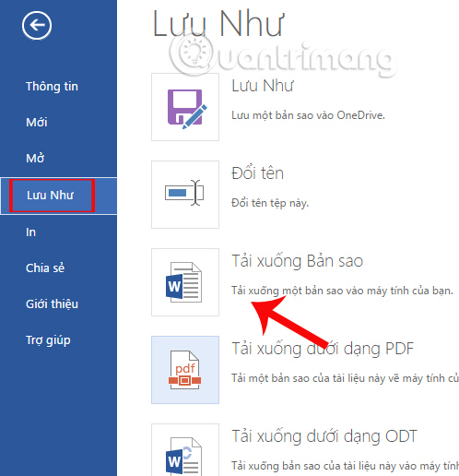Click the Rename text box icon

[185, 195]
